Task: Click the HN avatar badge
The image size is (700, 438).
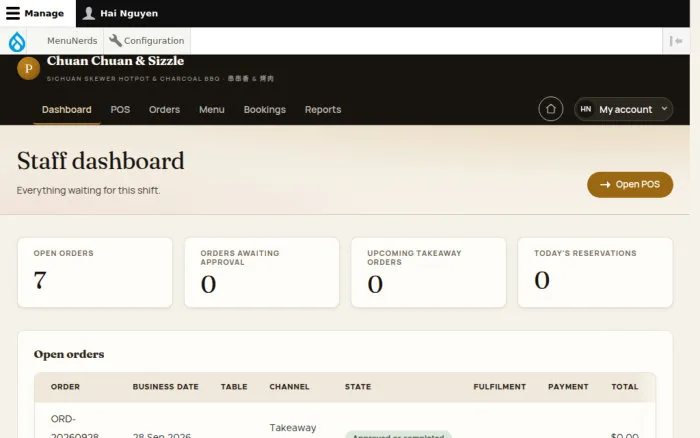Action: tap(586, 109)
